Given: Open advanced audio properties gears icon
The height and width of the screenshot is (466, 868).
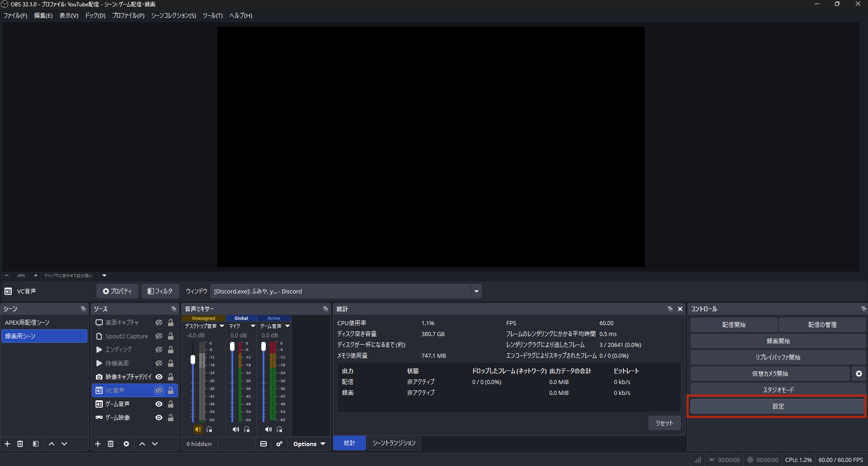Looking at the screenshot, I should coord(279,444).
